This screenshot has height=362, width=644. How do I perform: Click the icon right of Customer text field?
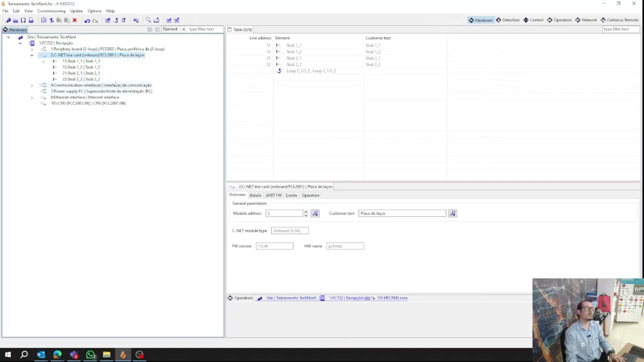(452, 213)
